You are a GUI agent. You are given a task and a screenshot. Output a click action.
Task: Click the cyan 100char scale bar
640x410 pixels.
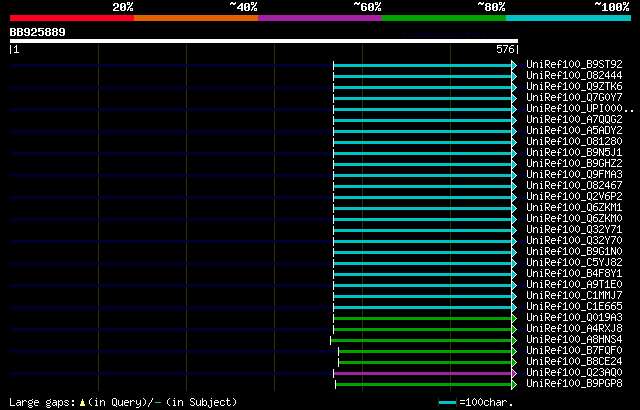[447, 403]
